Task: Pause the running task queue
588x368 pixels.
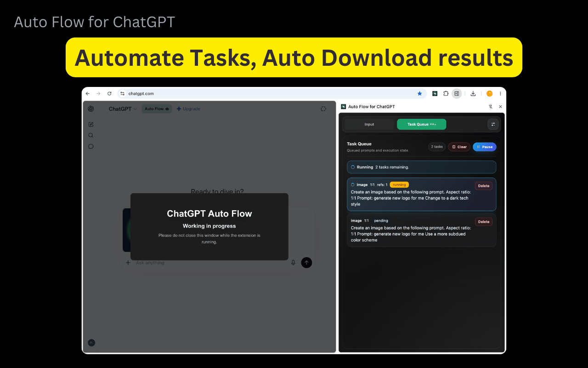Action: click(485, 147)
